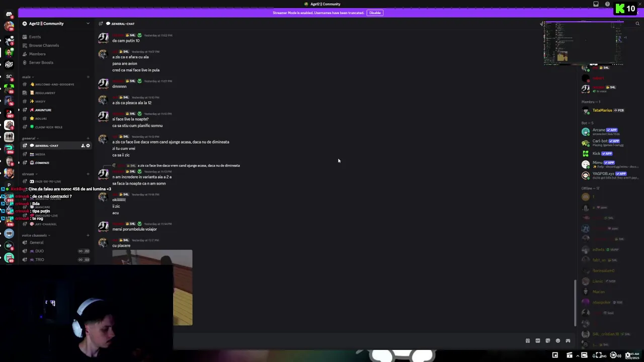Open the anunturi channel
This screenshot has height=362, width=644.
click(55, 110)
